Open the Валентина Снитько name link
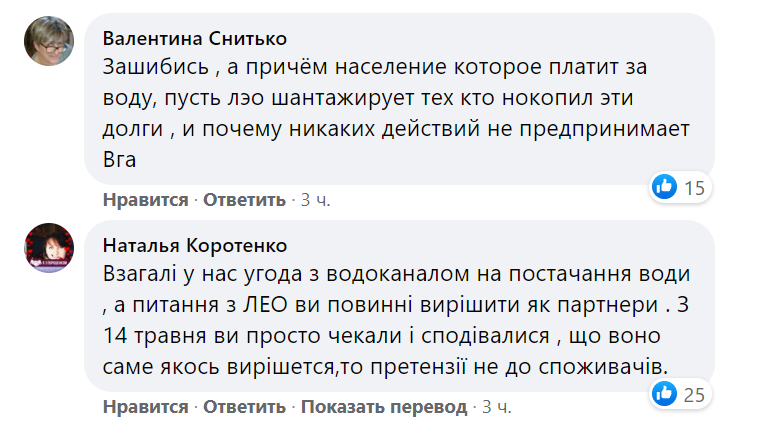Image resolution: width=772 pixels, height=425 pixels. click(195, 38)
